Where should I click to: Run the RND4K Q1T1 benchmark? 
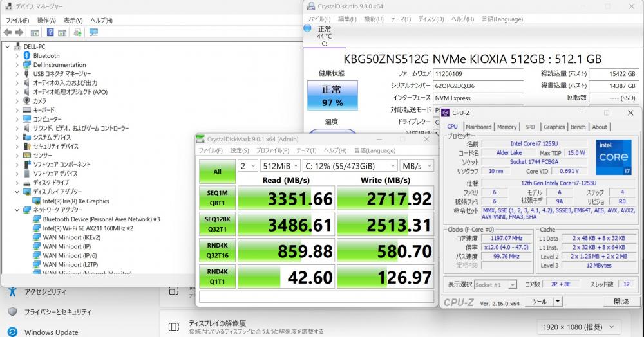point(217,277)
